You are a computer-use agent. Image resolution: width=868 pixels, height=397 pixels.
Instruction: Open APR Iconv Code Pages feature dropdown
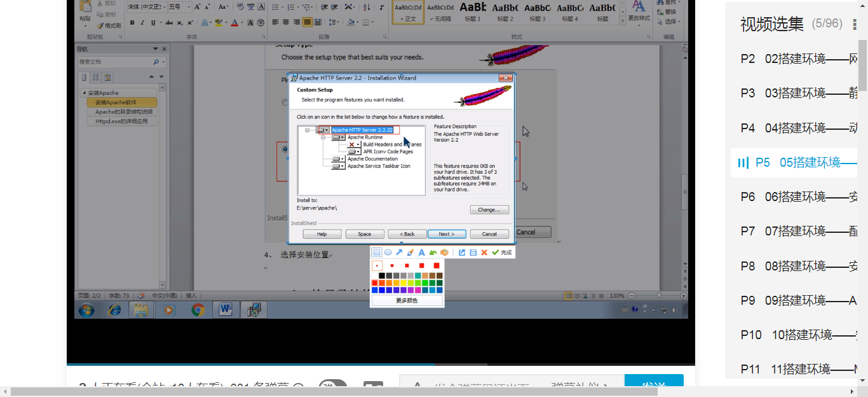[354, 151]
